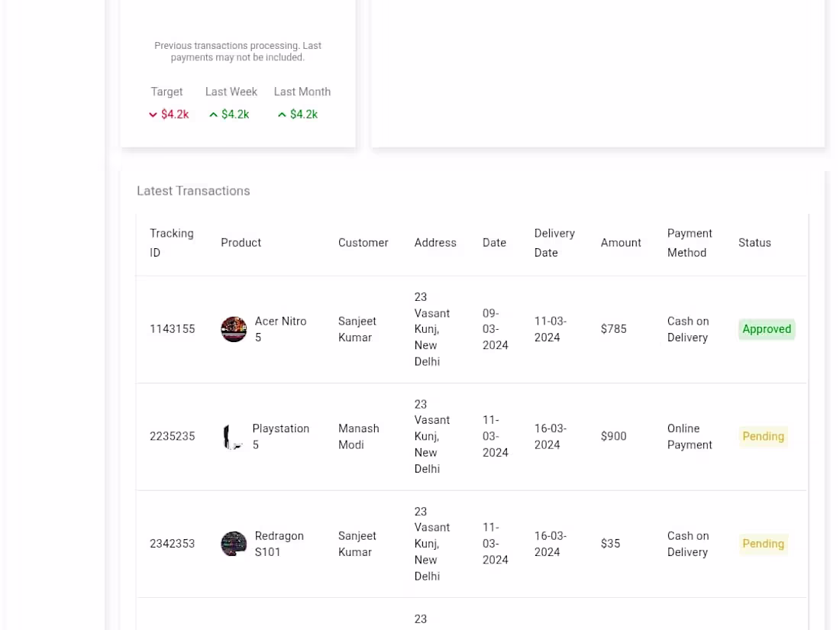Click the Status column header
The width and height of the screenshot is (840, 630).
tap(754, 243)
